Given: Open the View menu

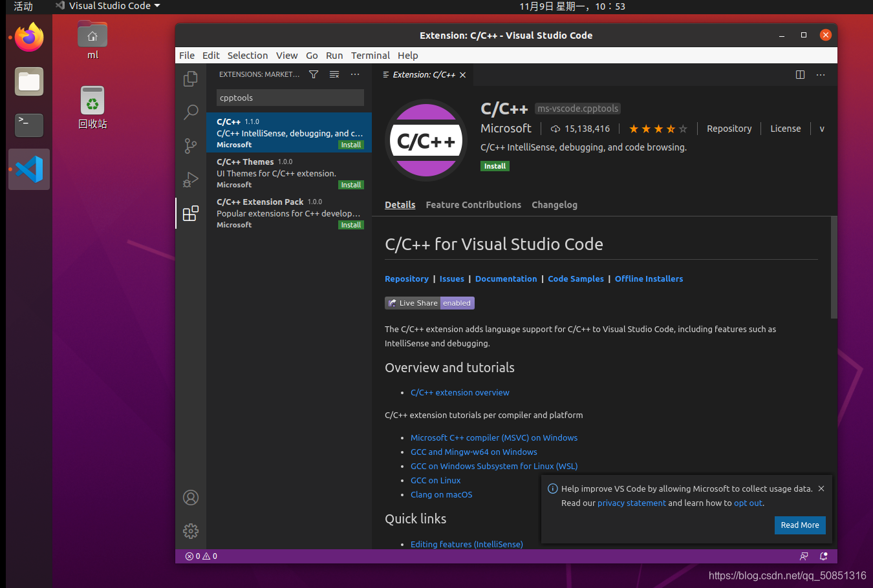Looking at the screenshot, I should click(287, 56).
